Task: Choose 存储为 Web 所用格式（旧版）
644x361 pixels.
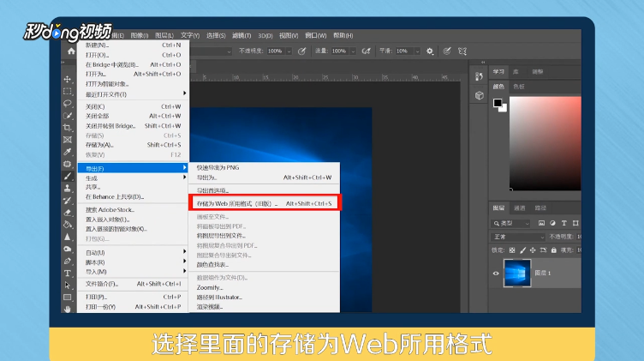Action: point(265,203)
